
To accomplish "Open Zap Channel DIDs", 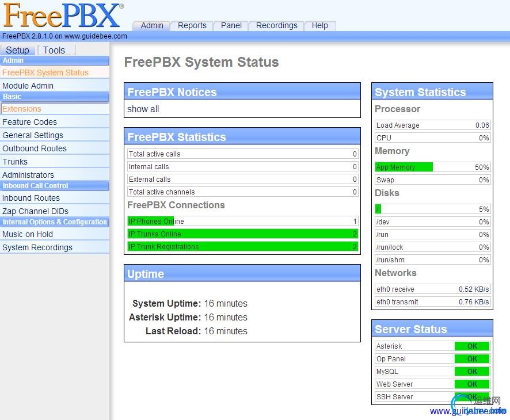I will click(x=55, y=211).
